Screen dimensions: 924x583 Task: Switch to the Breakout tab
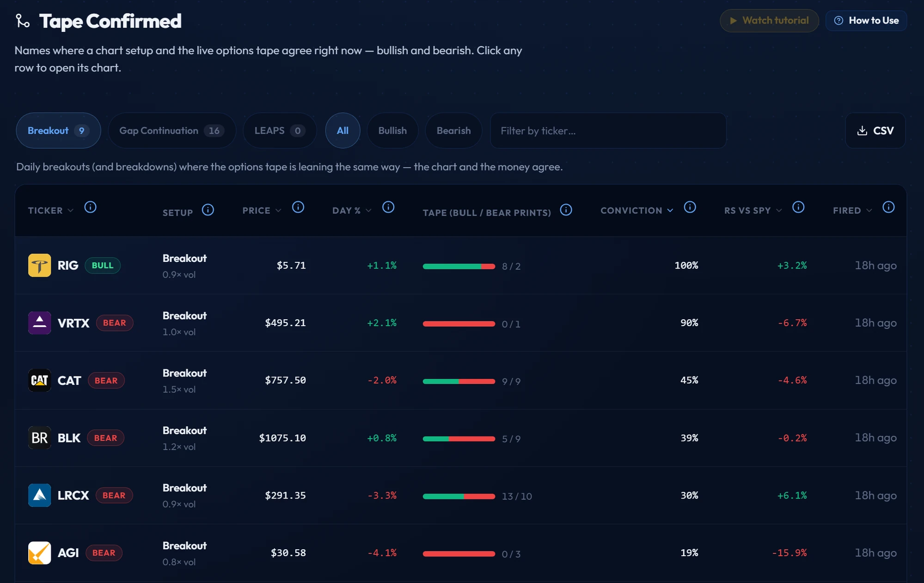coord(58,131)
